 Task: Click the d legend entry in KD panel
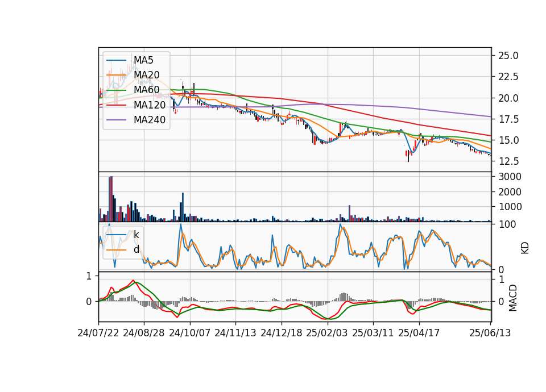[136, 249]
